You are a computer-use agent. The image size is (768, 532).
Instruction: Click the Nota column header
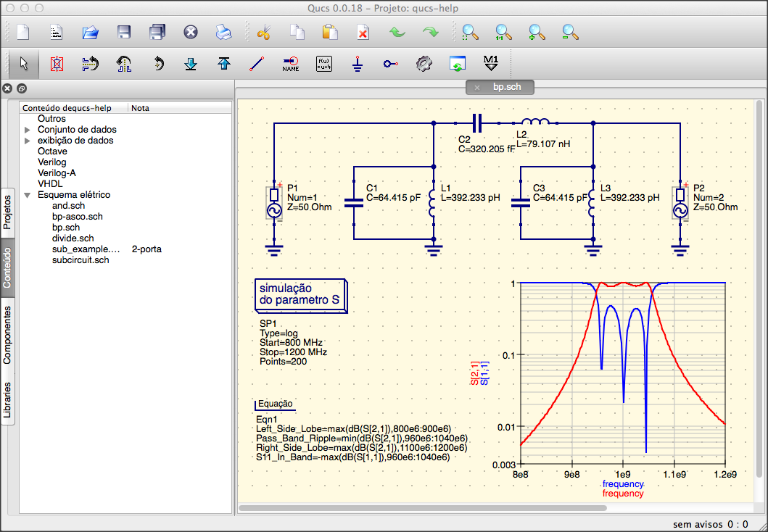(x=180, y=108)
